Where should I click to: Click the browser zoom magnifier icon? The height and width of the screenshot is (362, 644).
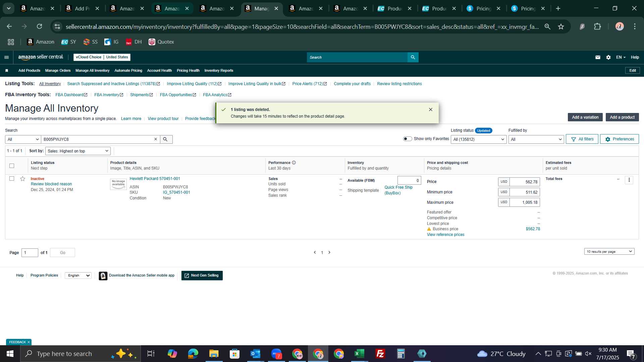pyautogui.click(x=547, y=26)
